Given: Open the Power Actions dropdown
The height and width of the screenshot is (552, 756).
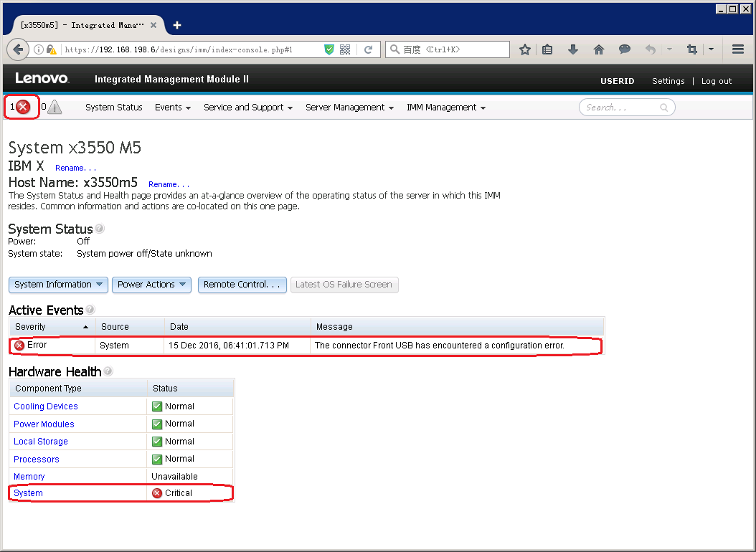Looking at the screenshot, I should click(151, 285).
